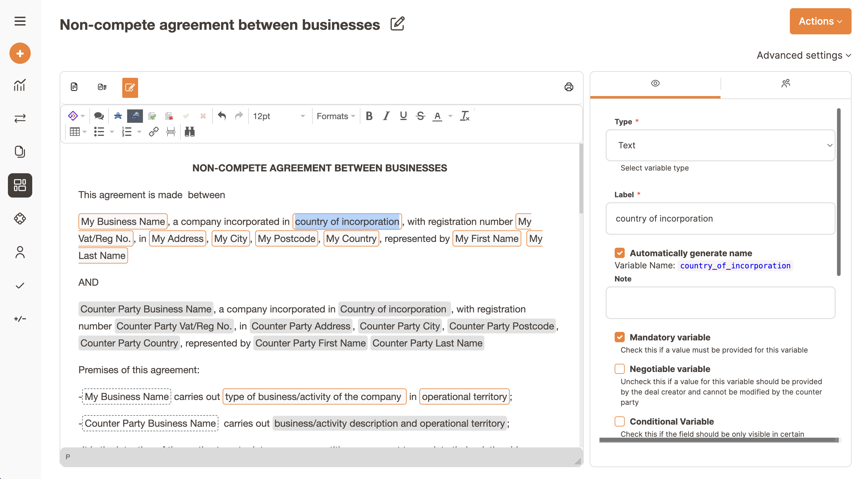Select the Counter Party Address variable

pyautogui.click(x=301, y=326)
